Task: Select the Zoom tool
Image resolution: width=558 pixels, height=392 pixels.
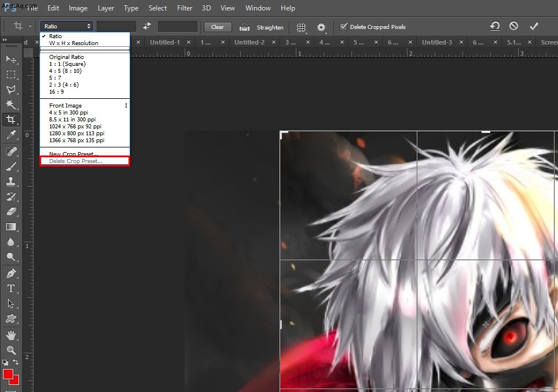Action: 11,350
